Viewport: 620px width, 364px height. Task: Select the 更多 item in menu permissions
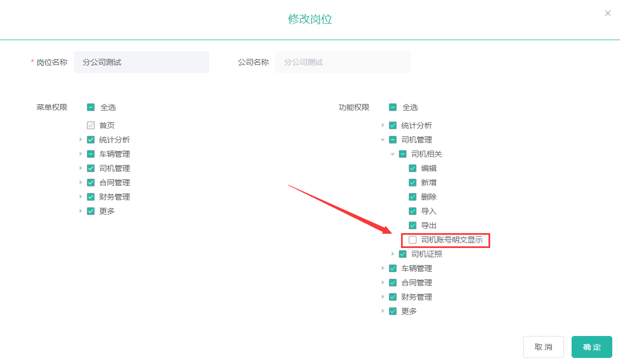click(x=107, y=211)
